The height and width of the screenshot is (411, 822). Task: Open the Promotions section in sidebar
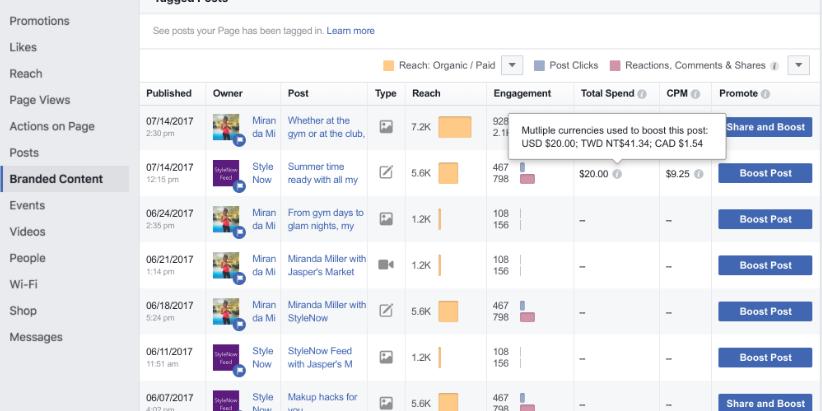point(39,21)
